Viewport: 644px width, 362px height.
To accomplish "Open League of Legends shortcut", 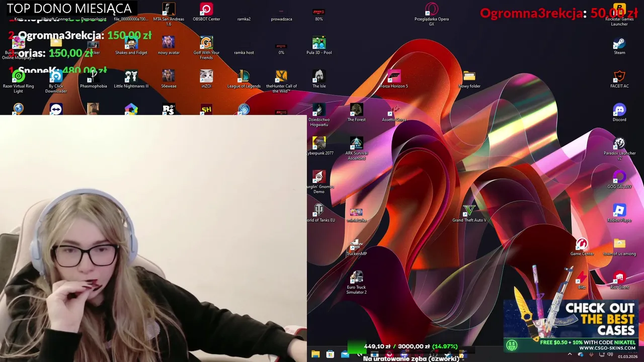I will point(244,79).
